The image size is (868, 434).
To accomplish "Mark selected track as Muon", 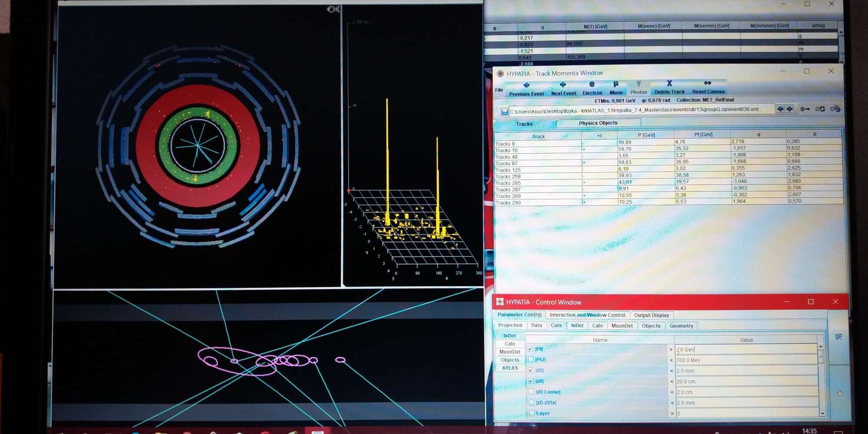I will point(616,88).
